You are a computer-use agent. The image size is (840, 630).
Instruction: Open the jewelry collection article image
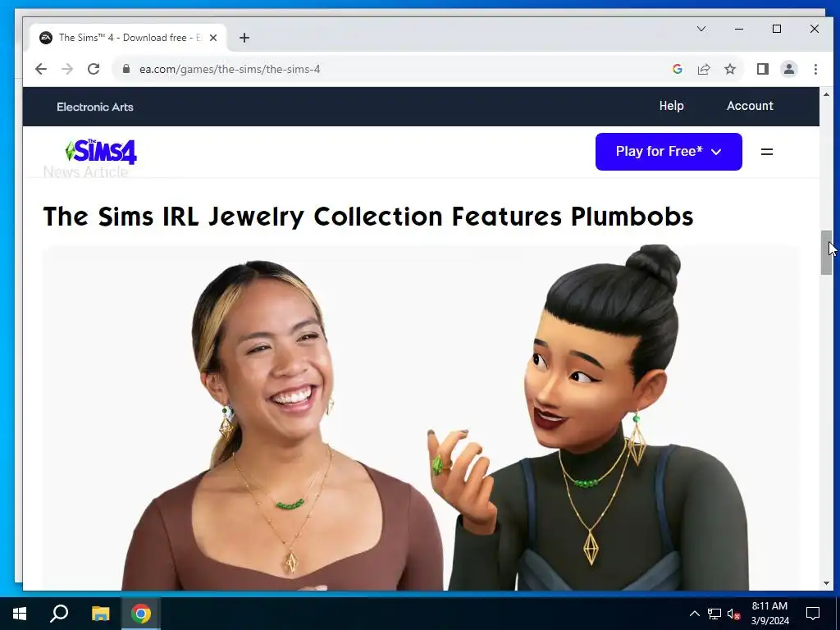coord(421,418)
